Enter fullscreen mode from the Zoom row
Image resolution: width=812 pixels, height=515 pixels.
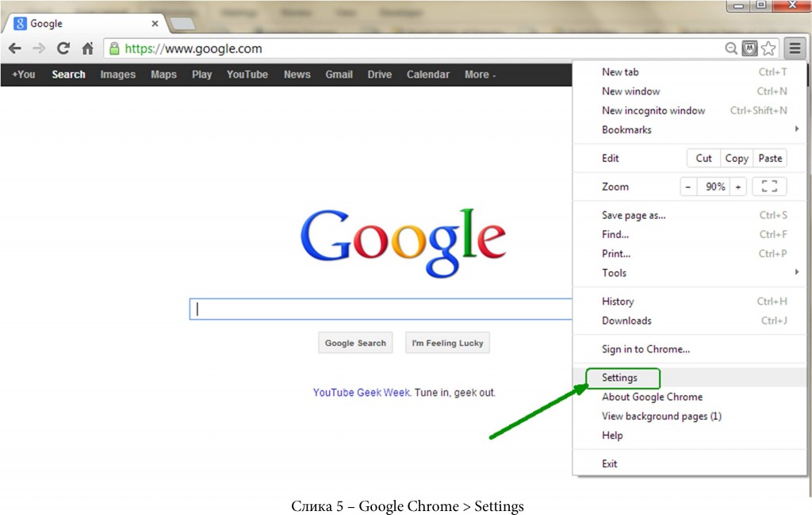[x=769, y=186]
